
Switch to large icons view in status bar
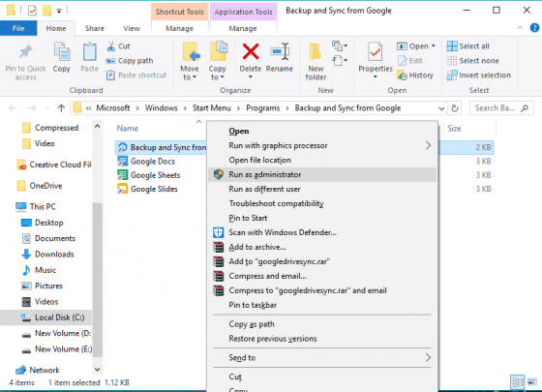532,382
